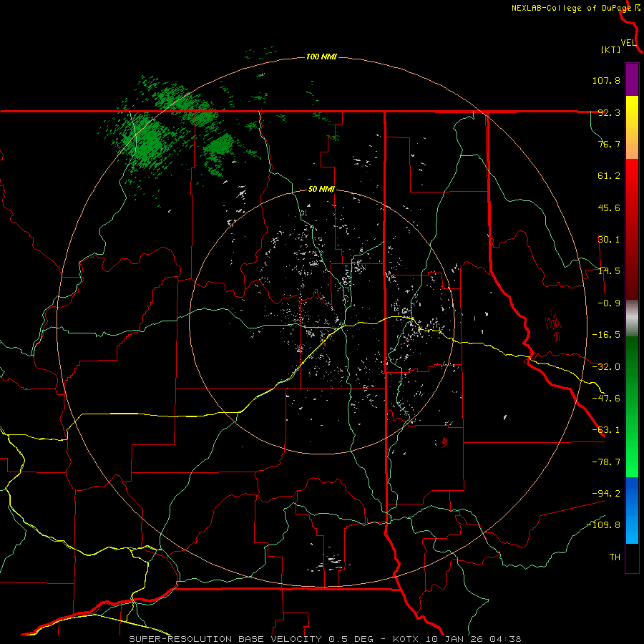The width and height of the screenshot is (644, 644).
Task: Click the -32.0 velocity scale value
Action: (606, 367)
